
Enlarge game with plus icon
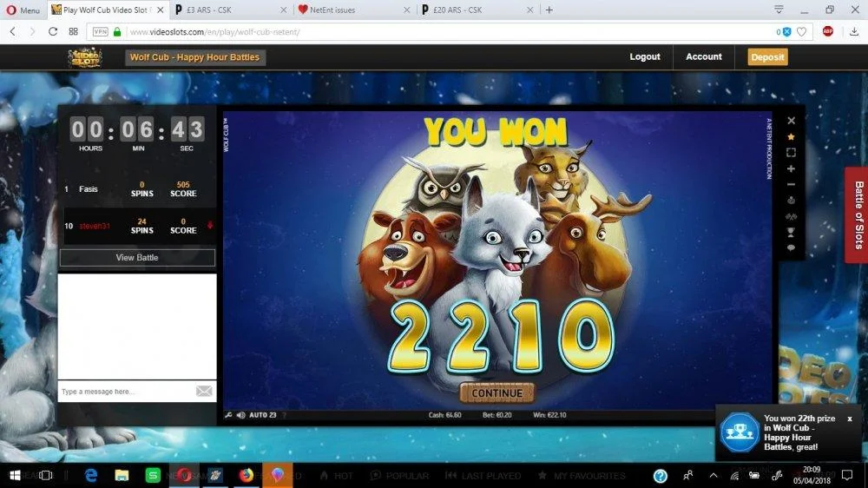click(x=791, y=168)
